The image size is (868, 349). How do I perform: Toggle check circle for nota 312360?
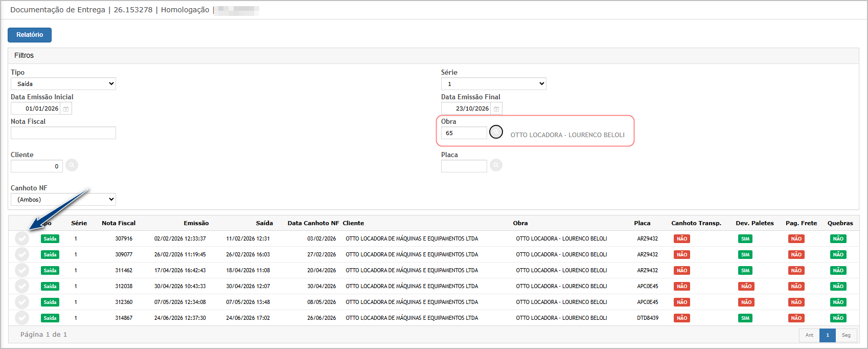22,302
